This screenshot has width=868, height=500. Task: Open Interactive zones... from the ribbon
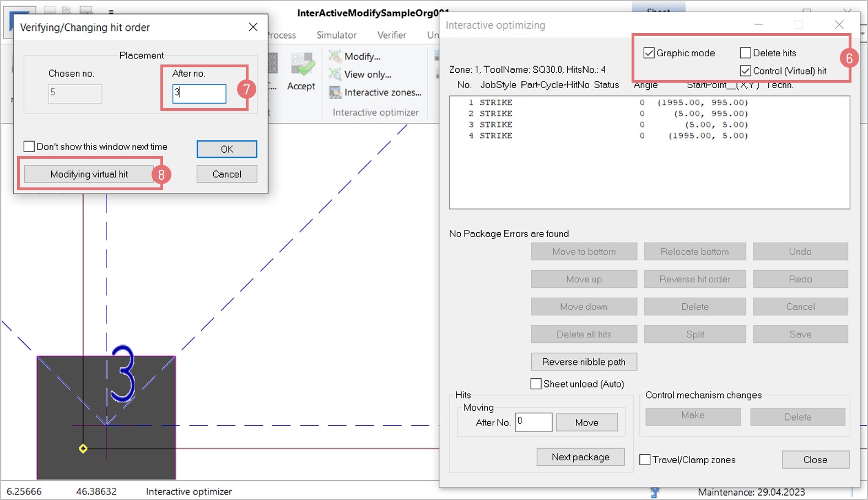382,93
